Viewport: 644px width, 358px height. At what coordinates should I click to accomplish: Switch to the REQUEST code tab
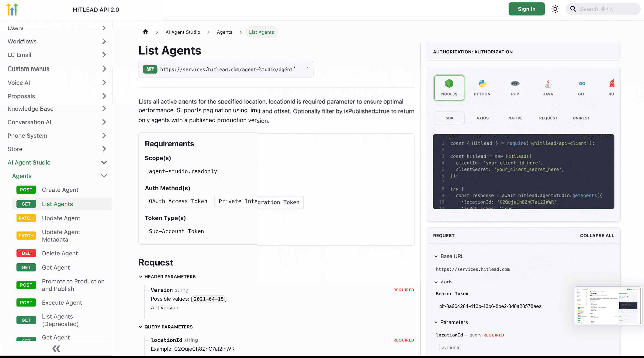548,118
